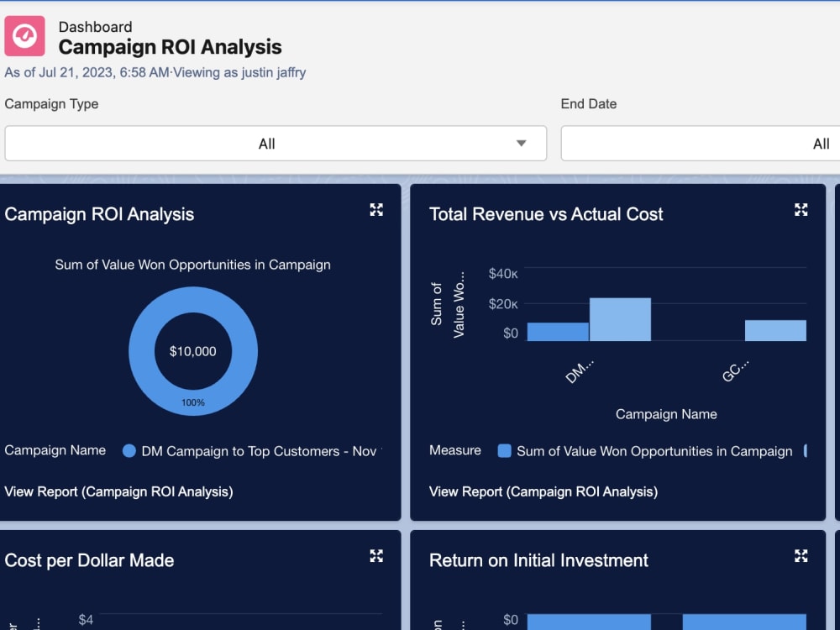This screenshot has height=630, width=840.
Task: Click the blue donut ring segment
Action: tap(141, 351)
